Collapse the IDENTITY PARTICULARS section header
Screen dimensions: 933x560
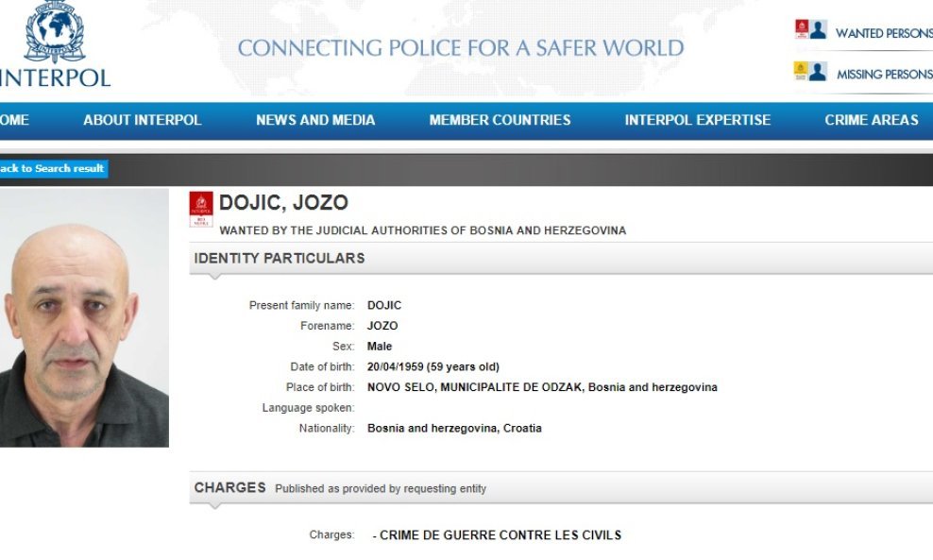tap(561, 258)
